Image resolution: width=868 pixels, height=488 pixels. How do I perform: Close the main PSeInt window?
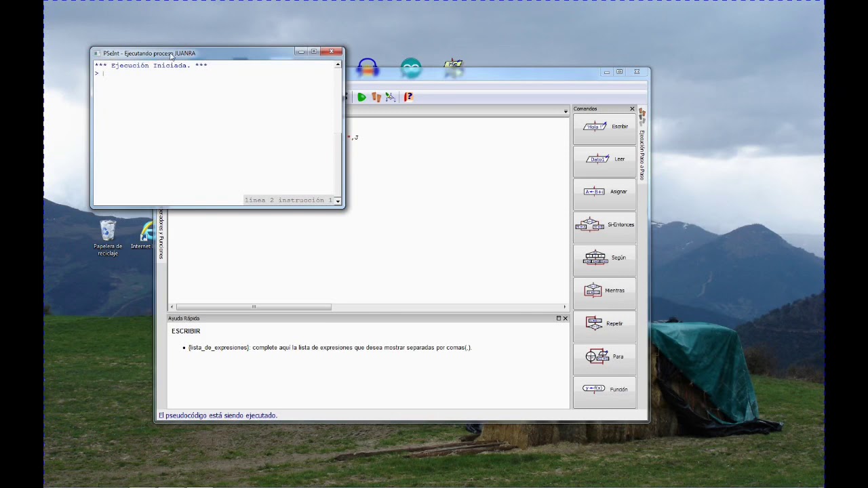click(637, 72)
